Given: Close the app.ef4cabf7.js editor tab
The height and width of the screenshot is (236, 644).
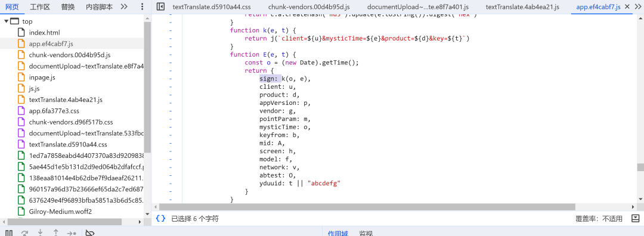Looking at the screenshot, I should (627, 7).
